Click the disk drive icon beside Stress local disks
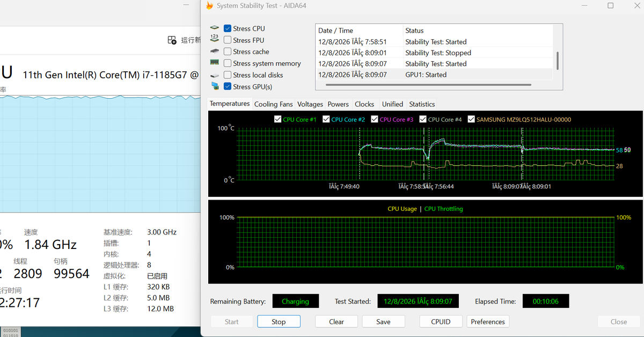This screenshot has width=644, height=337. click(x=215, y=75)
